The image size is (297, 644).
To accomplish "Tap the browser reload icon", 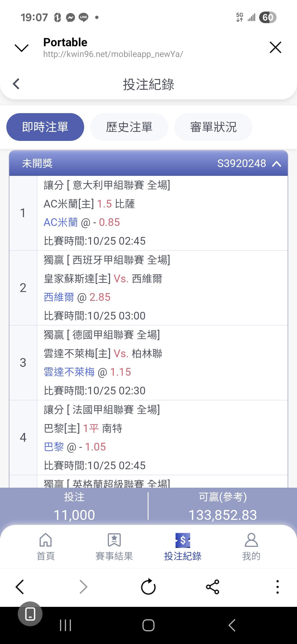I will pos(148,587).
